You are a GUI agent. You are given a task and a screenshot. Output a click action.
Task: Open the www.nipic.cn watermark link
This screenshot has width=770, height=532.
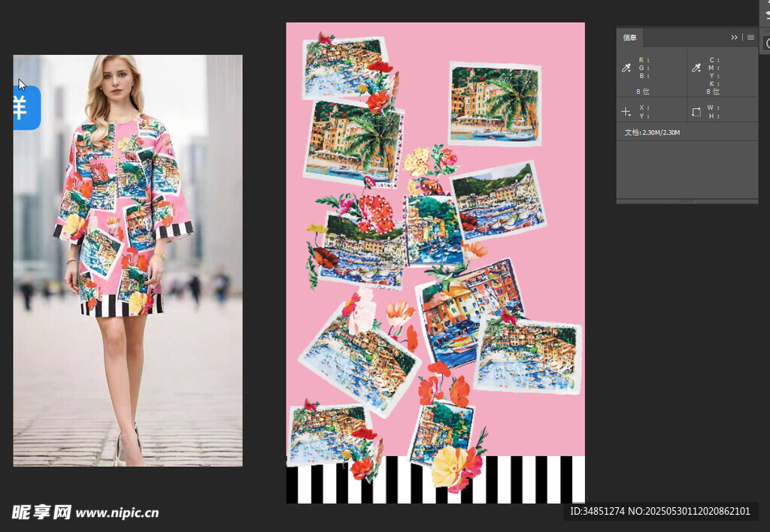pos(117,513)
